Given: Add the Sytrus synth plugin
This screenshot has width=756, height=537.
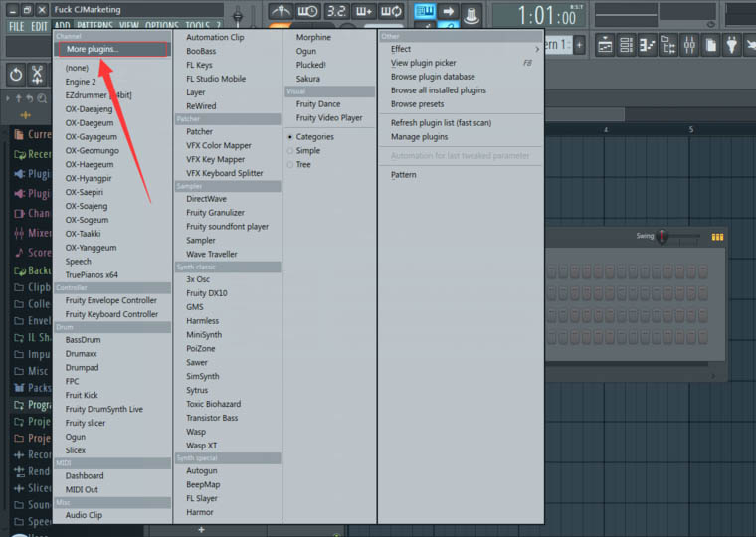Looking at the screenshot, I should [197, 390].
